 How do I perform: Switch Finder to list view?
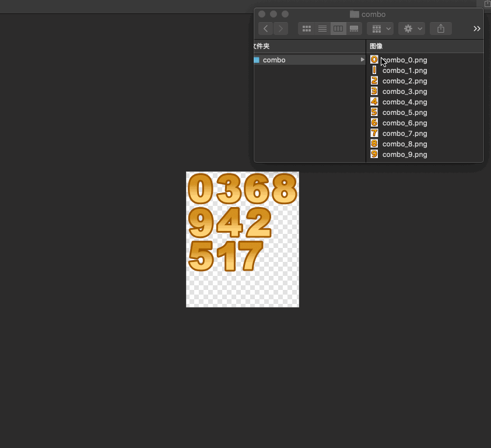point(322,29)
